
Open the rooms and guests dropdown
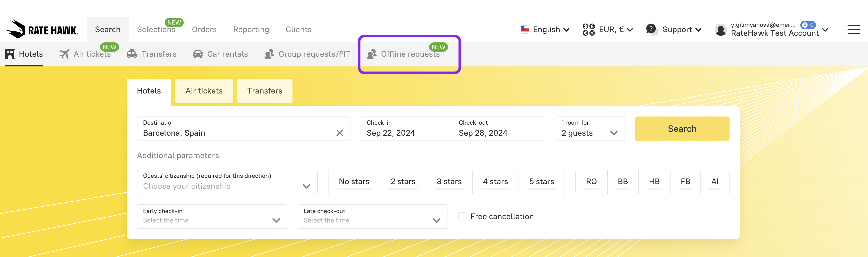[590, 129]
